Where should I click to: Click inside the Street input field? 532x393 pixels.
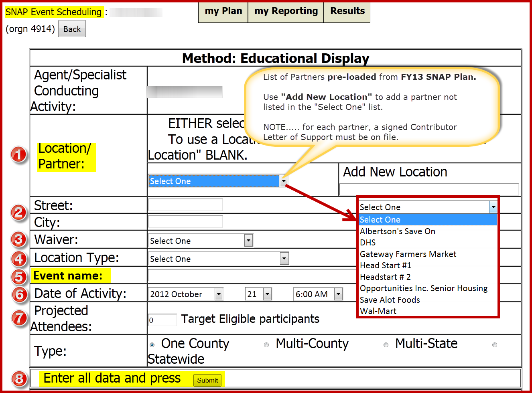tap(185, 205)
